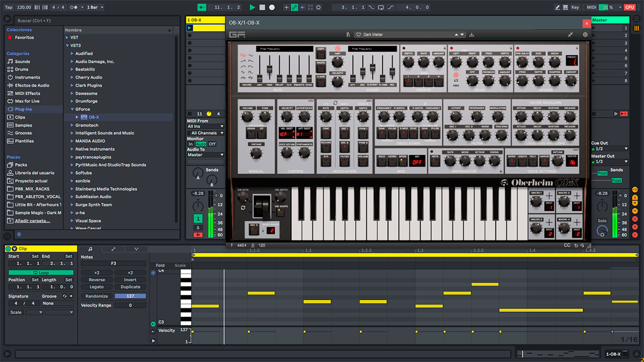The height and width of the screenshot is (362, 644).
Task: Click the randomize velocity amount 127 slider
Action: pyautogui.click(x=130, y=296)
